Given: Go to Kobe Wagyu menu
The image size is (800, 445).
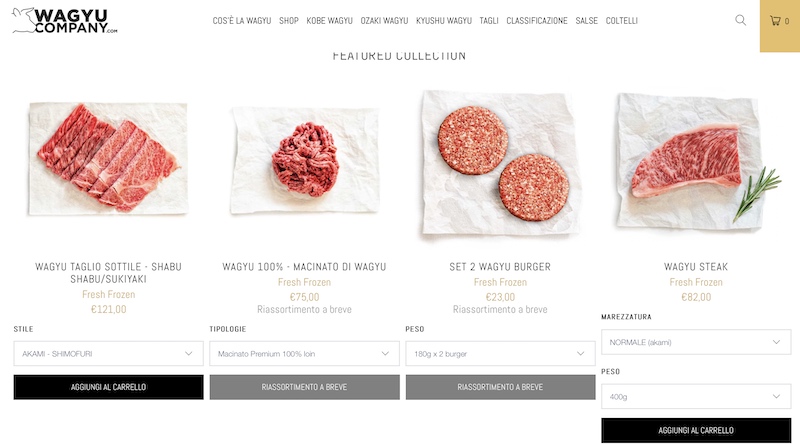Looking at the screenshot, I should (x=330, y=21).
